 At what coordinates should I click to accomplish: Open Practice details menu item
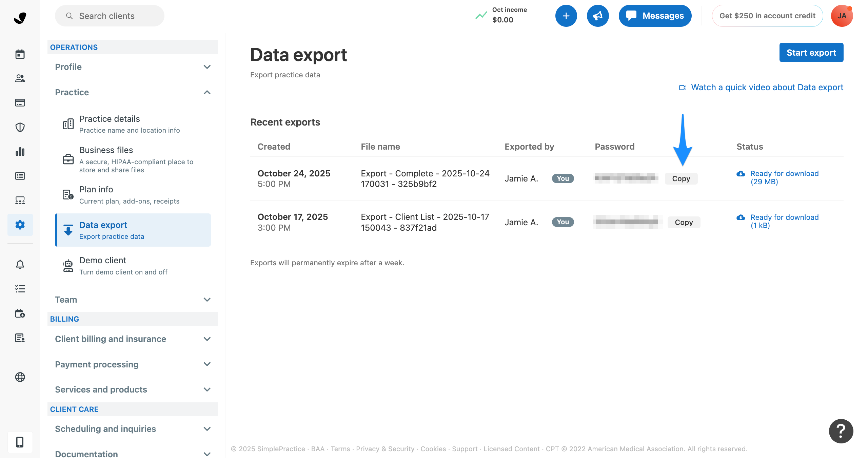tap(110, 119)
